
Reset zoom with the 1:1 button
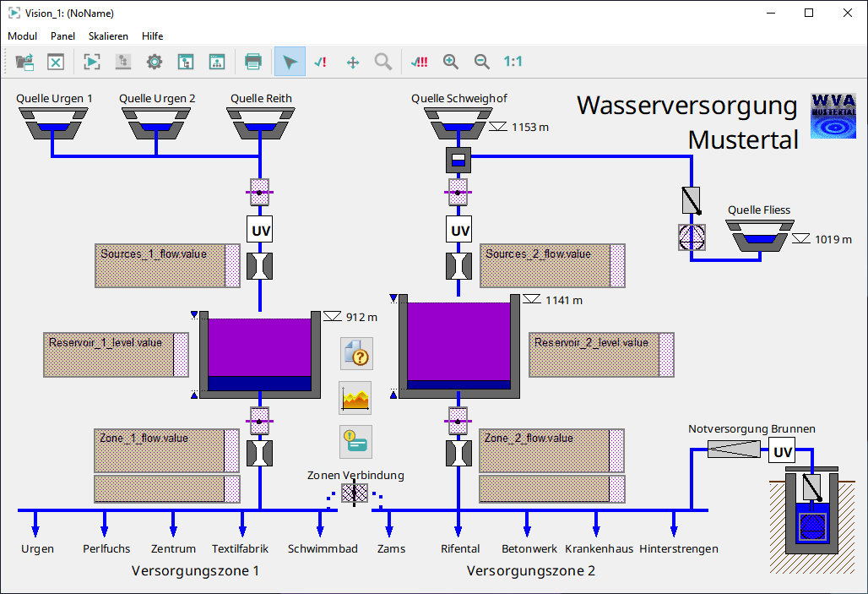point(513,62)
